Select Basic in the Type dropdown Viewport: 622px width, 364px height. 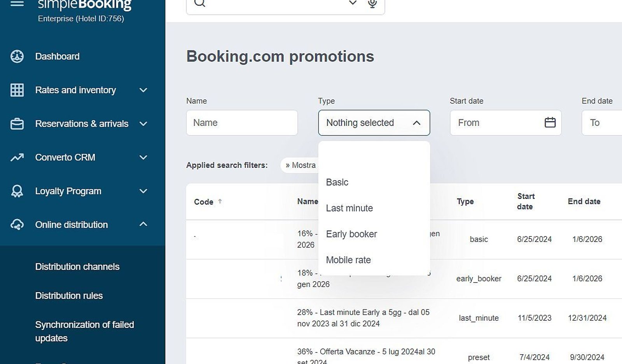coord(374,182)
